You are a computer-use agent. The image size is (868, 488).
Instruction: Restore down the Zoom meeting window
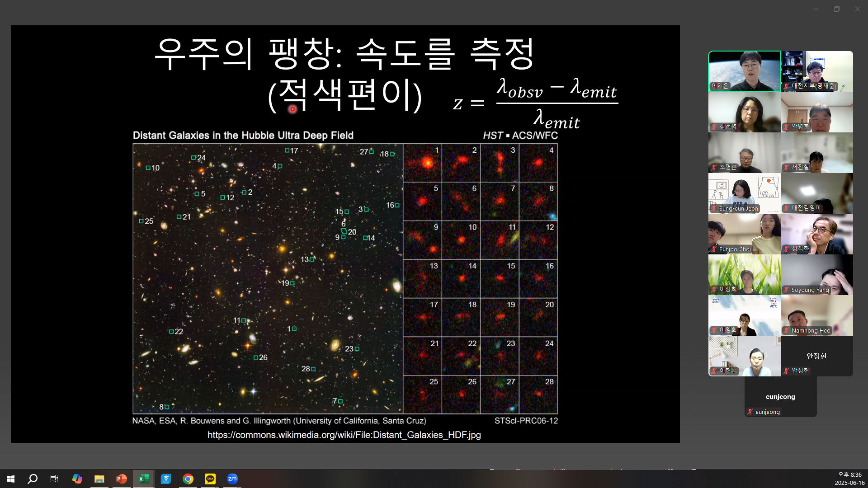[837, 9]
